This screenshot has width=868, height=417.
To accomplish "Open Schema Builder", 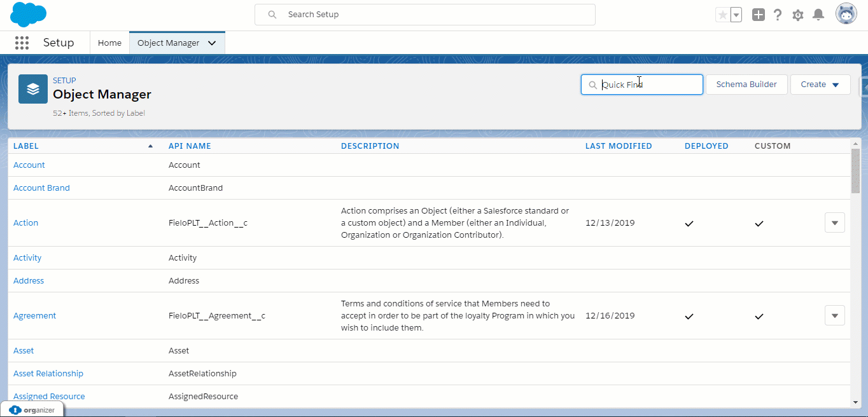I will tap(746, 85).
